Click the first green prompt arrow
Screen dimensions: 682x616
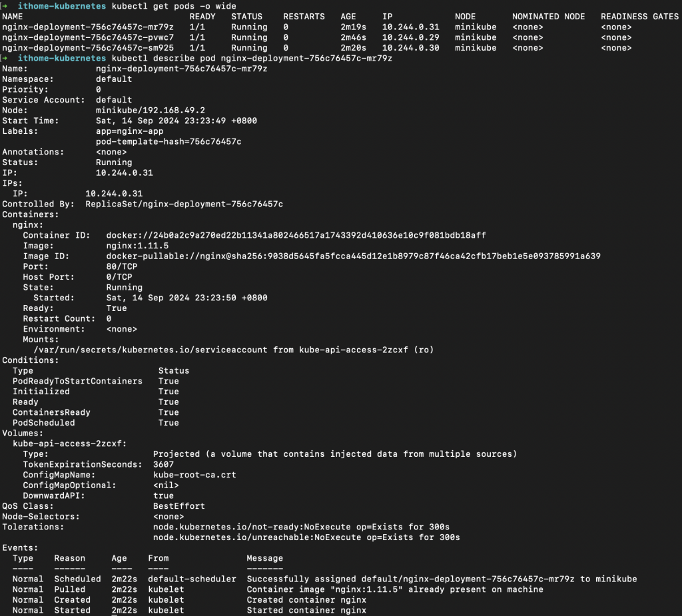coord(5,6)
